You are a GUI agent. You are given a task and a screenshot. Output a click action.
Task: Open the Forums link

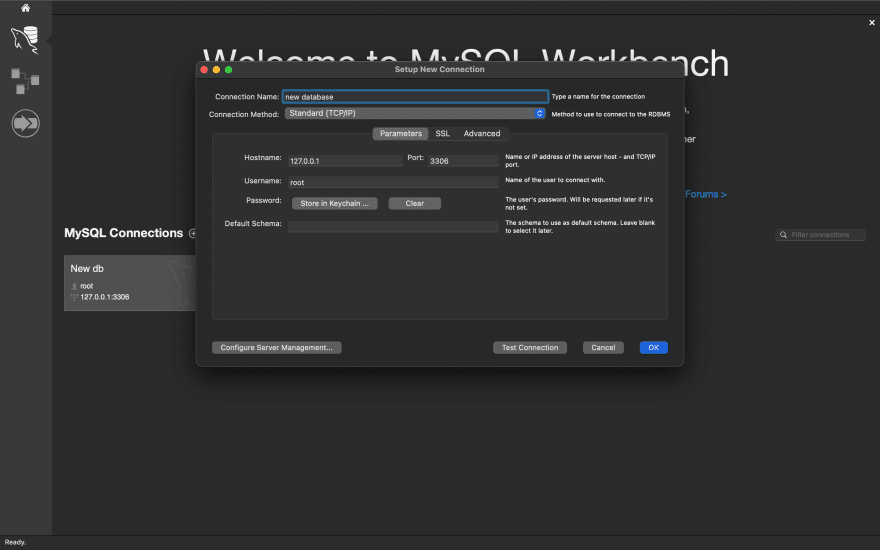click(705, 194)
